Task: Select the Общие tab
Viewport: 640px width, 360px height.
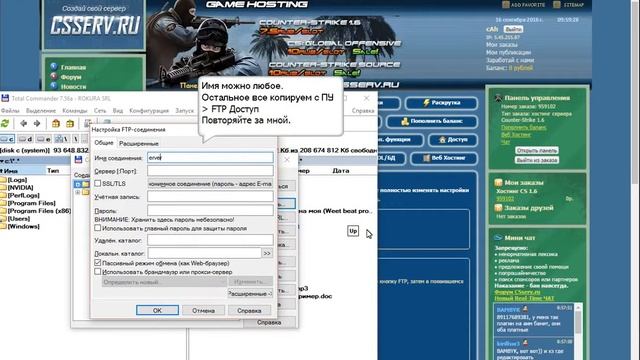Action: 104,143
